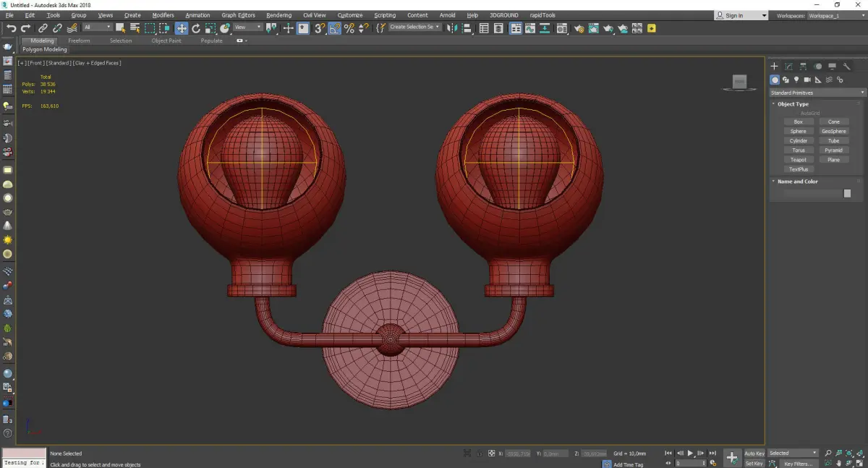The width and height of the screenshot is (868, 468).
Task: Select the Move tool in toolbar
Action: click(x=182, y=28)
